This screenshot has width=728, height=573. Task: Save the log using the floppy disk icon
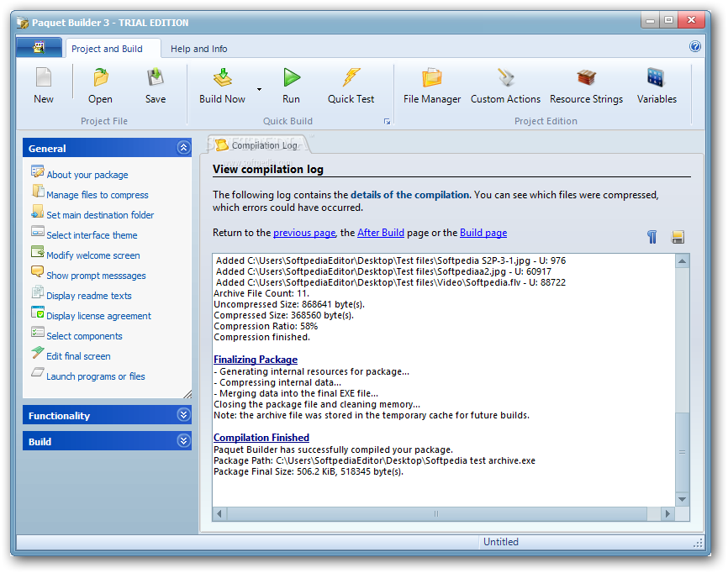click(x=678, y=237)
